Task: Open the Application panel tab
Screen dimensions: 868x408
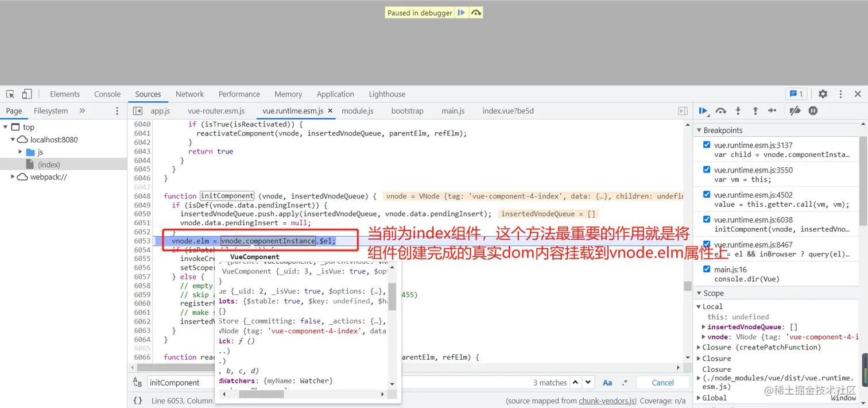Action: point(335,94)
